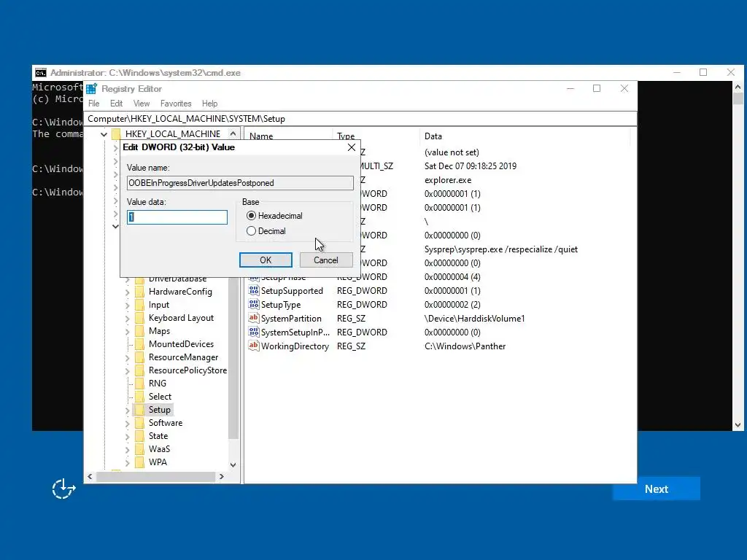Click the Input folder icon

[x=139, y=305]
